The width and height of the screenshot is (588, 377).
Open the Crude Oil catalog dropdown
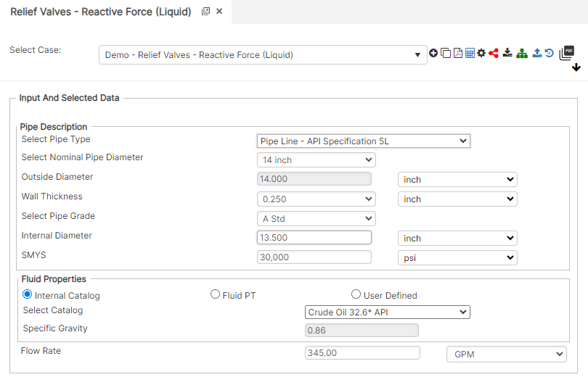coord(388,312)
